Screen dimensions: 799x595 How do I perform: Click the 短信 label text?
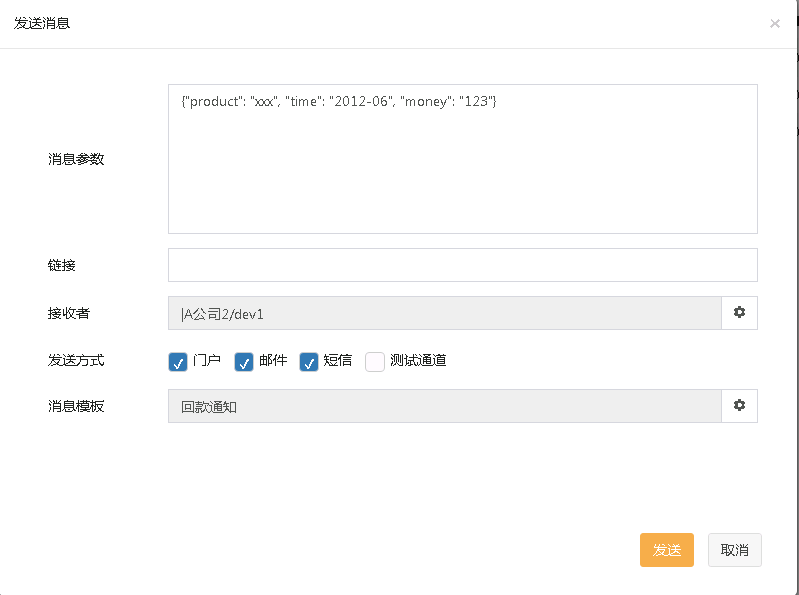click(338, 361)
